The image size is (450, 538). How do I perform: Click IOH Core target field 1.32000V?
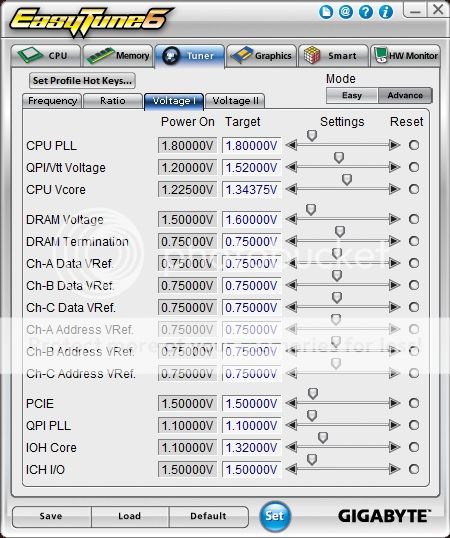(x=251, y=447)
